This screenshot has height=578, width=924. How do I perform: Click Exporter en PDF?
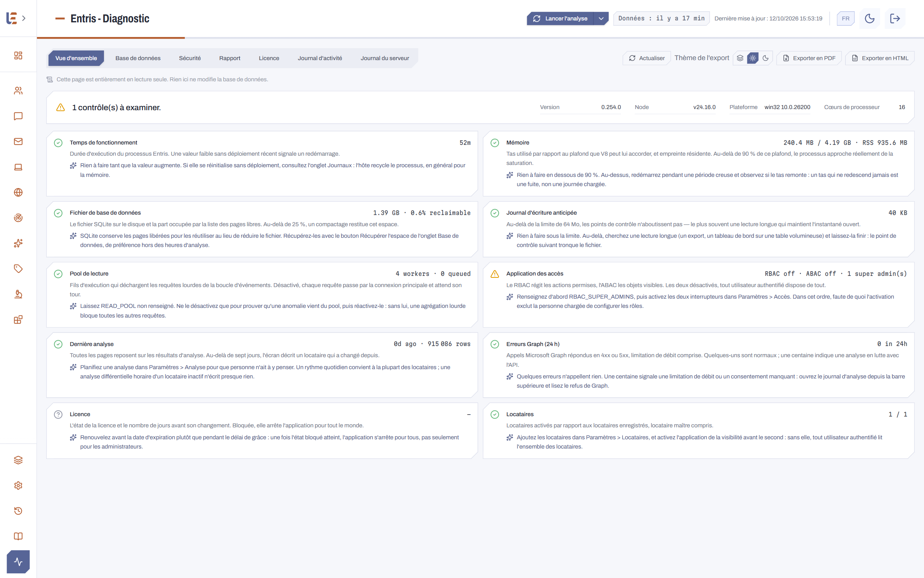(809, 58)
